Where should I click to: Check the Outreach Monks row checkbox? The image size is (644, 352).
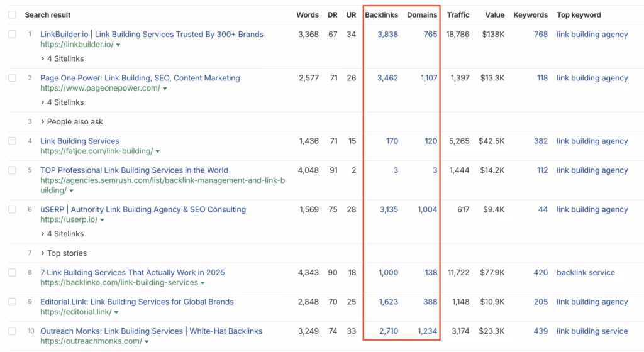point(13,331)
